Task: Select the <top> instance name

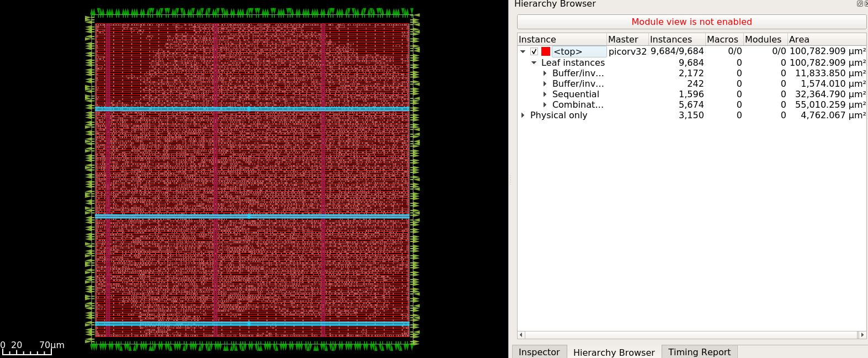Action: [568, 51]
